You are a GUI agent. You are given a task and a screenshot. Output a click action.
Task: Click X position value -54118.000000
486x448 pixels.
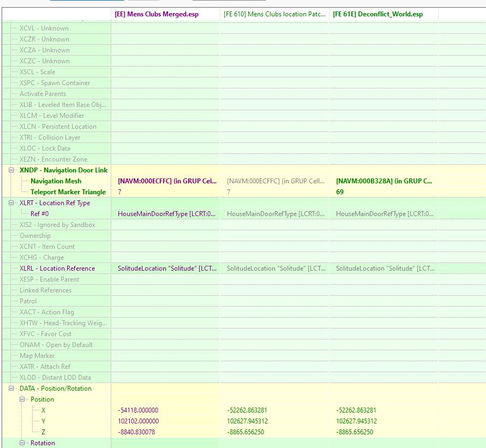[x=138, y=410]
